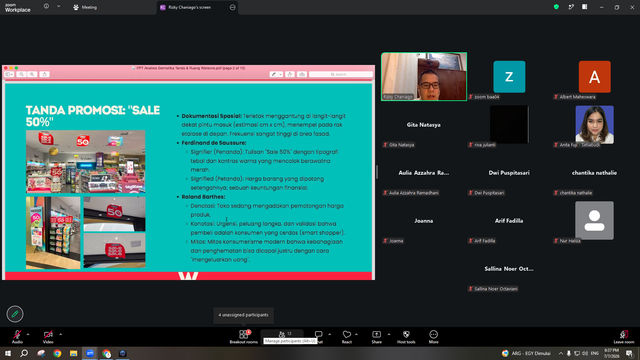The width and height of the screenshot is (640, 360).
Task: Click the green encryption shield icon
Action: (x=556, y=7)
